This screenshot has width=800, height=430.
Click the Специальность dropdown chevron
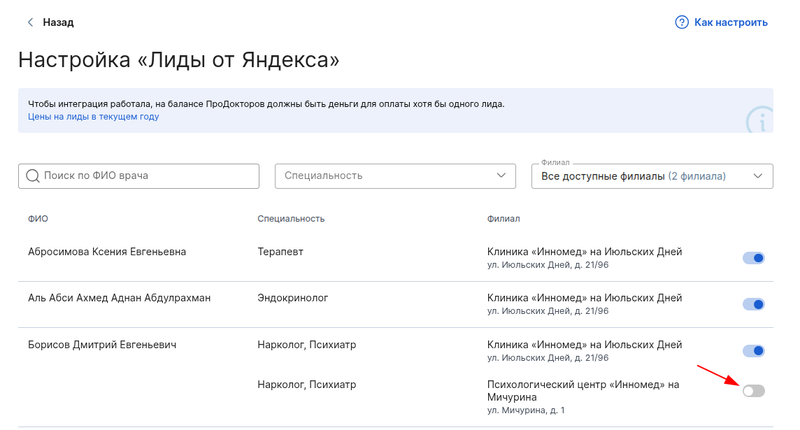pos(501,175)
